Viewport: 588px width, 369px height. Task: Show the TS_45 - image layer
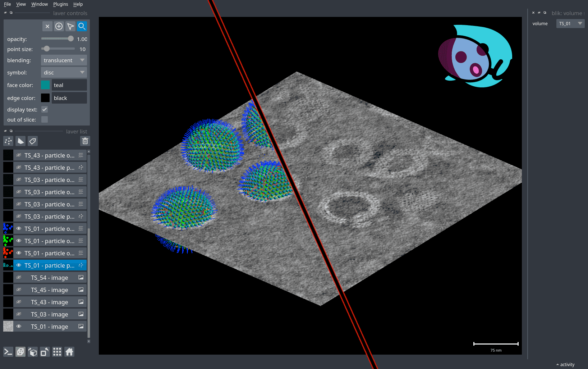pos(19,290)
